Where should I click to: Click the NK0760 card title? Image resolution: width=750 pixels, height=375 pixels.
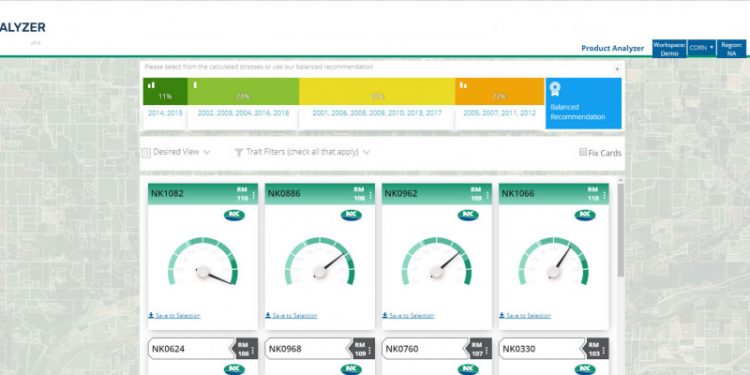402,349
